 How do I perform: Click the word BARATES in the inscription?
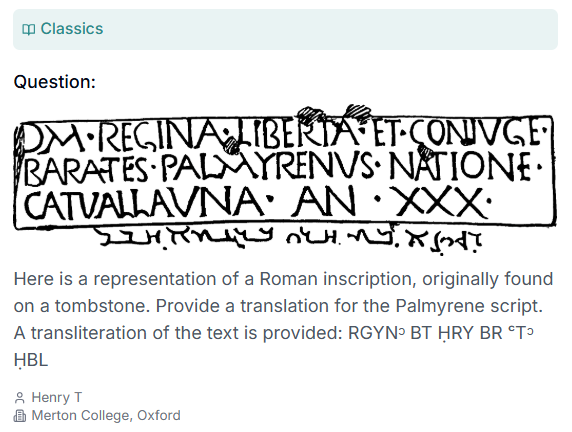coord(87,170)
